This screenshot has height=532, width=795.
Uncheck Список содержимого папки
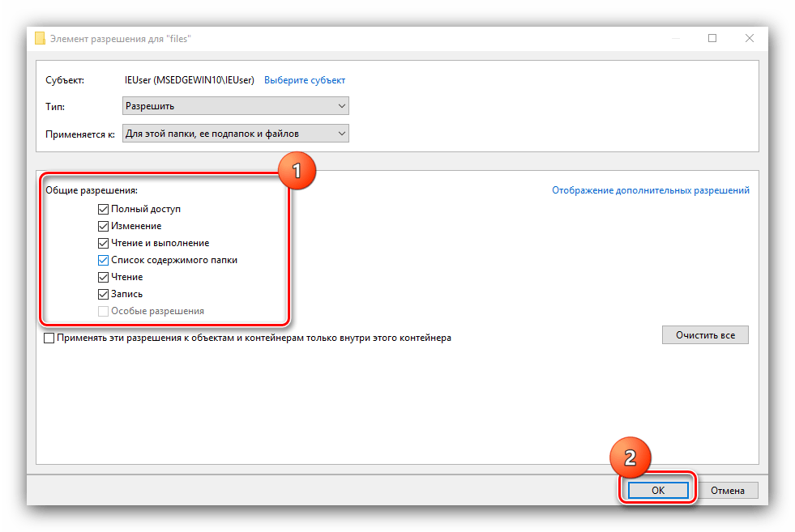103,260
